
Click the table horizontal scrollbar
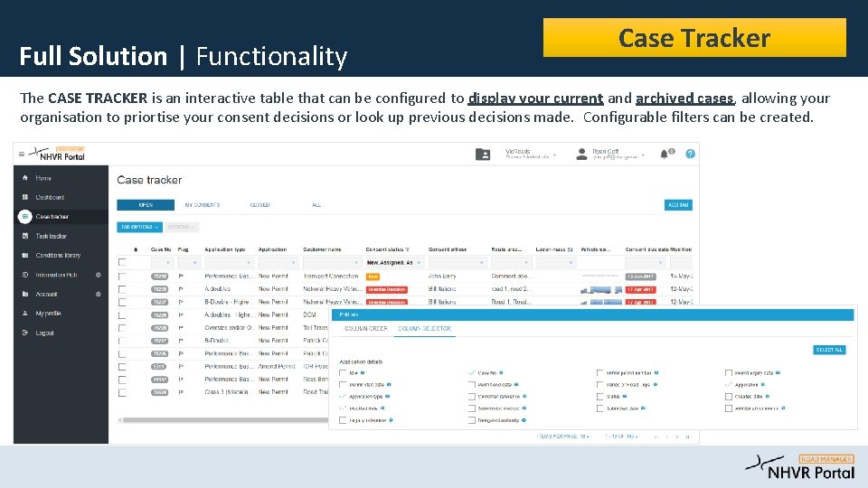coord(224,420)
